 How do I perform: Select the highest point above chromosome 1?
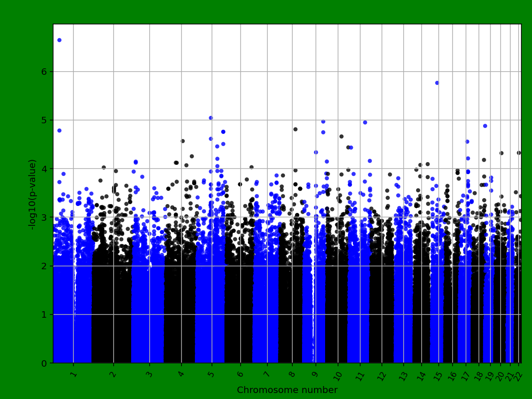[x=59, y=40]
